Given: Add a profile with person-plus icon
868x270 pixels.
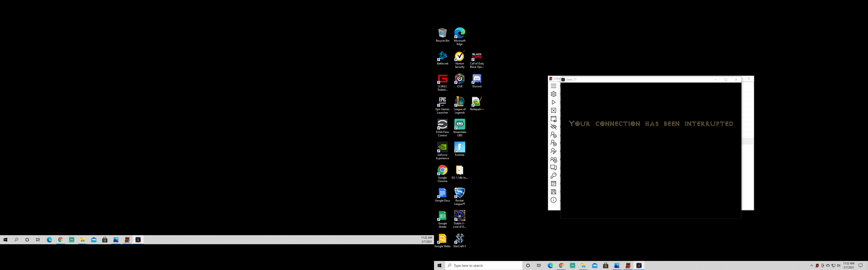Looking at the screenshot, I should click(x=553, y=135).
